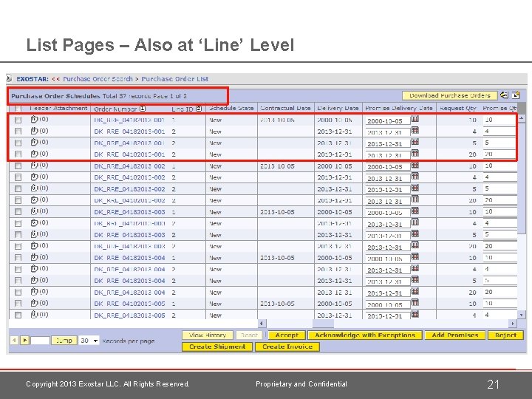Image resolution: width=532 pixels, height=399 pixels.
Task: Open calendar picker for order 002 line 1 row
Action: click(415, 166)
